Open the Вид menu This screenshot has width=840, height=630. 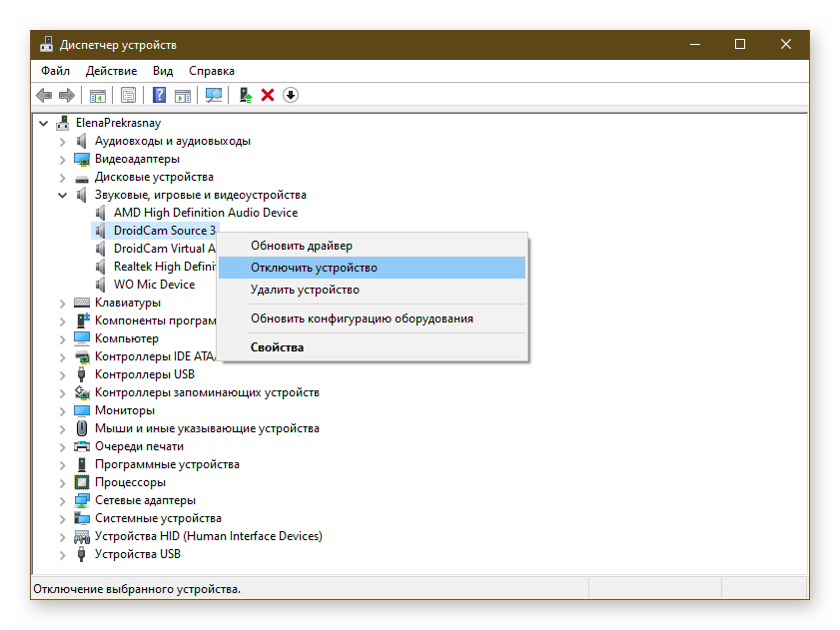[x=163, y=71]
